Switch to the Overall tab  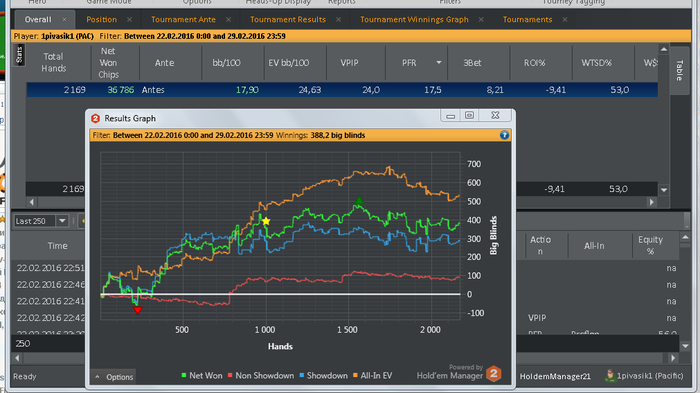38,20
